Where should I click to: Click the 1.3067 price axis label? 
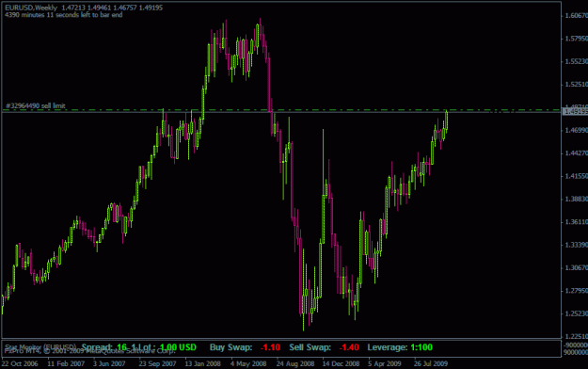pos(576,267)
